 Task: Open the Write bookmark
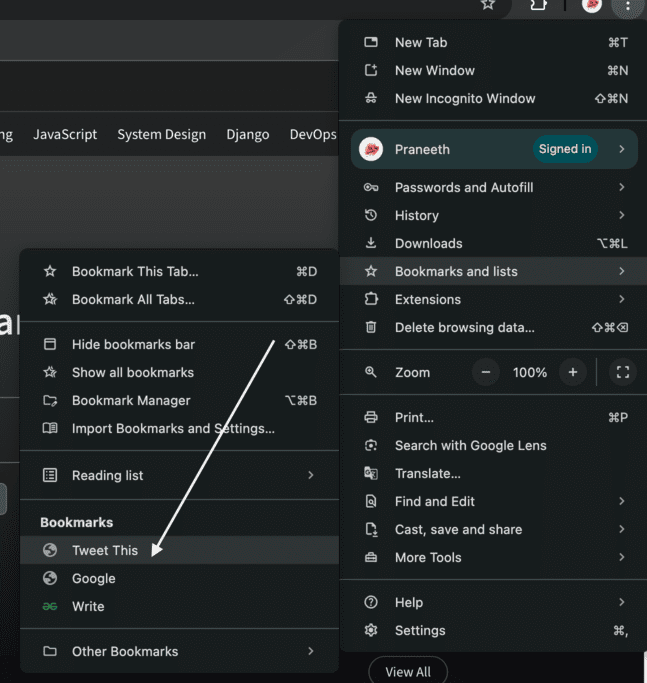point(88,606)
